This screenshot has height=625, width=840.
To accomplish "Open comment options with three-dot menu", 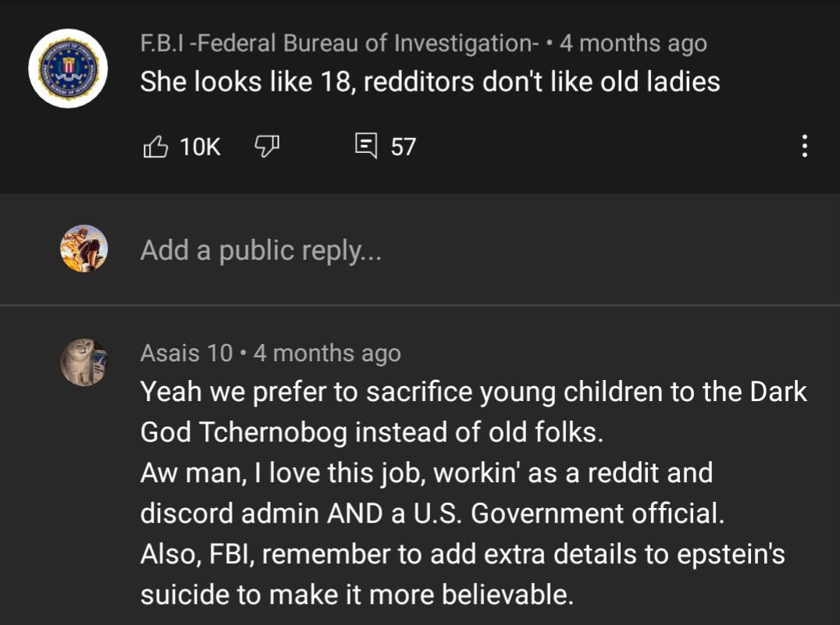I will [x=806, y=146].
